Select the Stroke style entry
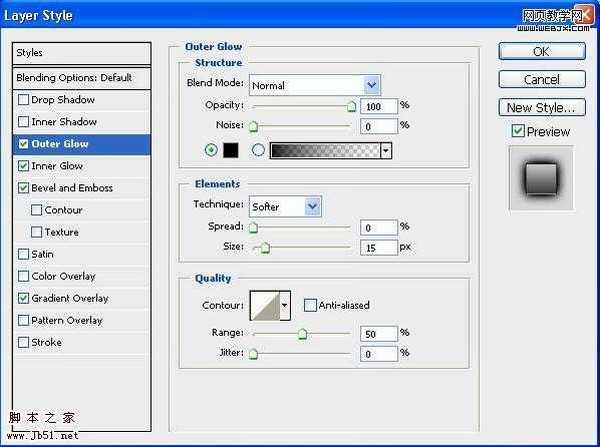Image resolution: width=600 pixels, height=447 pixels. (47, 342)
